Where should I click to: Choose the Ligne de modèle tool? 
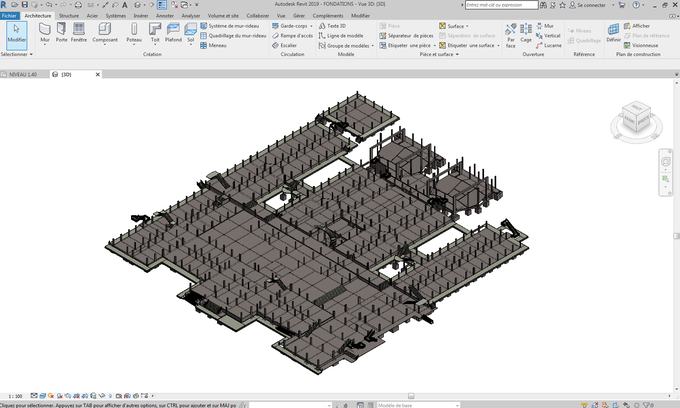341,36
